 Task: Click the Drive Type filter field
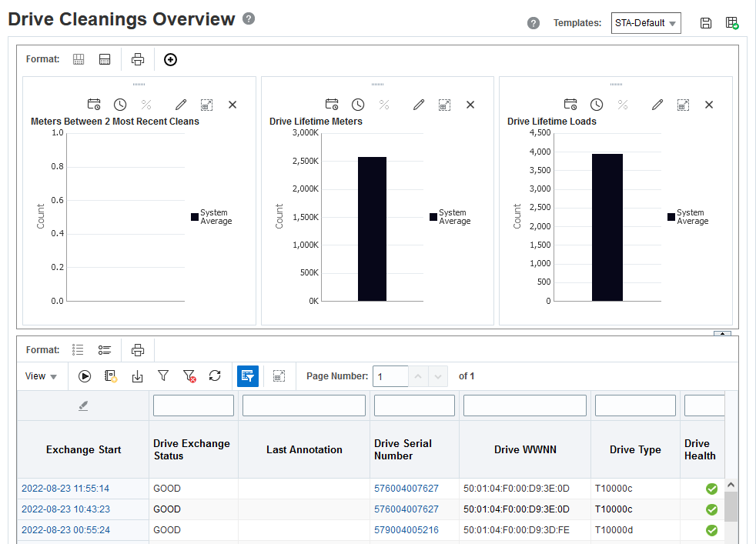click(x=635, y=405)
